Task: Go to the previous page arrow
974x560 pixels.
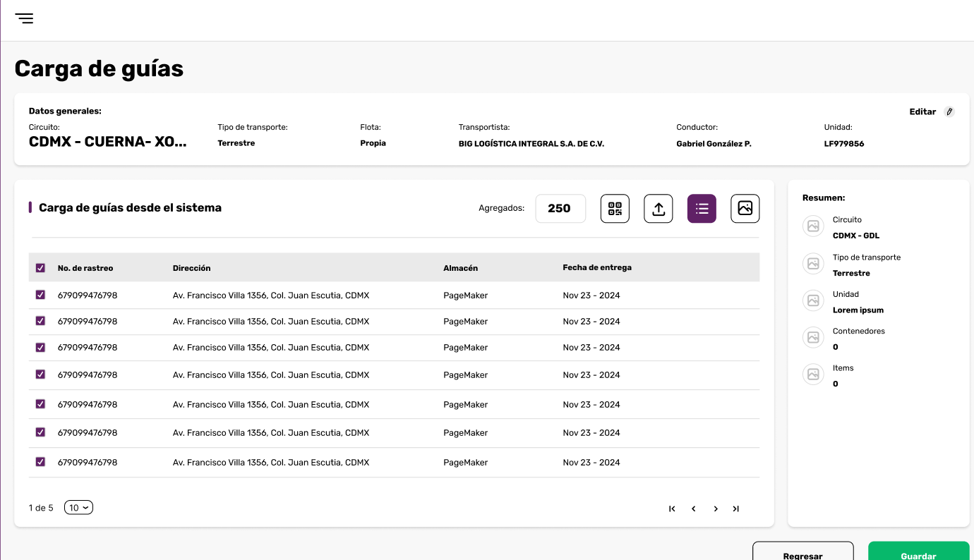Action: pyautogui.click(x=694, y=509)
